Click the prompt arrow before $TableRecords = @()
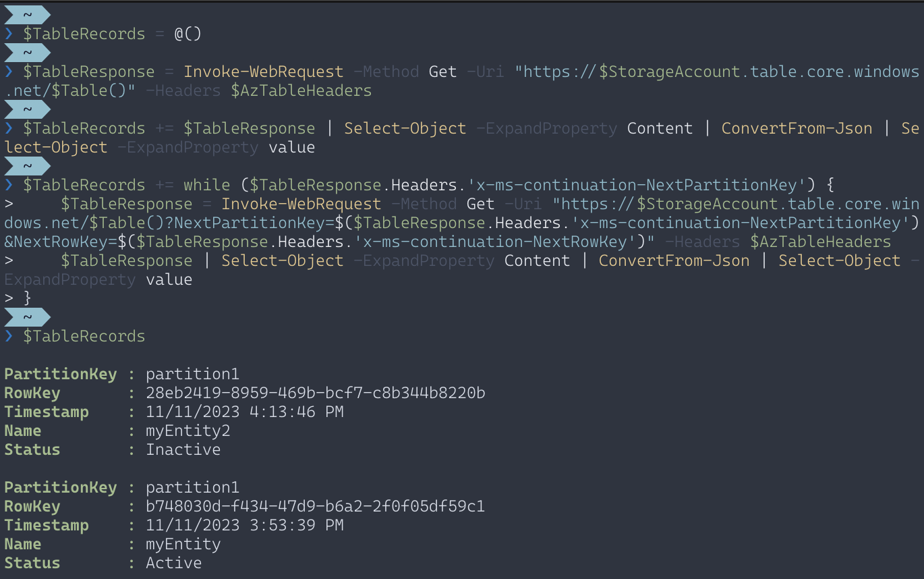The image size is (924, 579). 9,34
